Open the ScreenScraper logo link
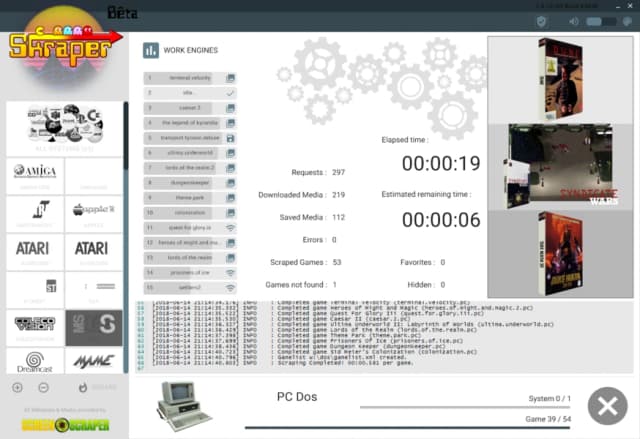Viewport: 640px width, 439px height. (65, 425)
